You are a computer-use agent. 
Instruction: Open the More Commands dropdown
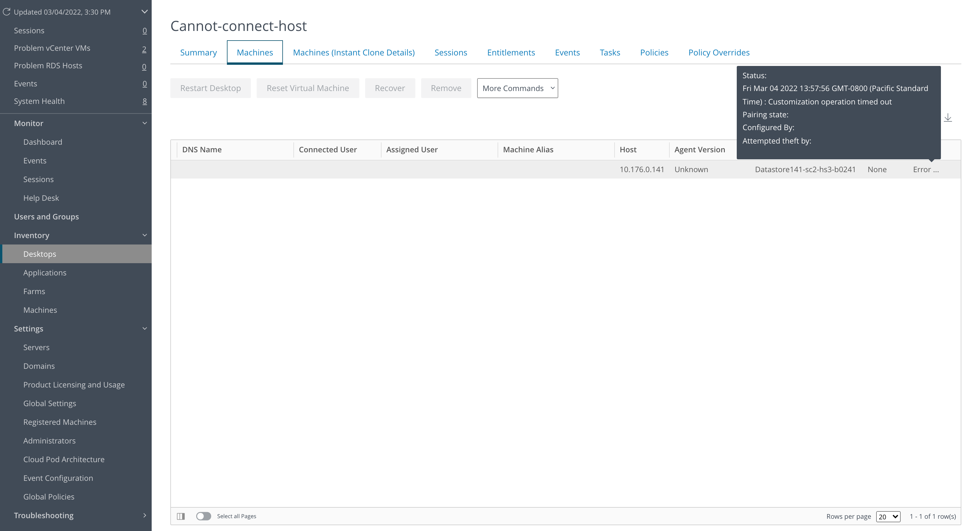pyautogui.click(x=517, y=88)
